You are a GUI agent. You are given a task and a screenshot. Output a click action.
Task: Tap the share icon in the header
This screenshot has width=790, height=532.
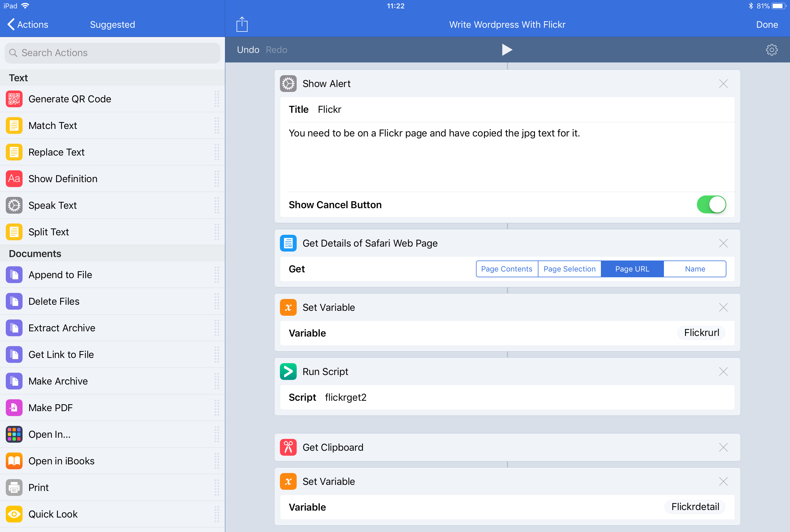(x=242, y=24)
